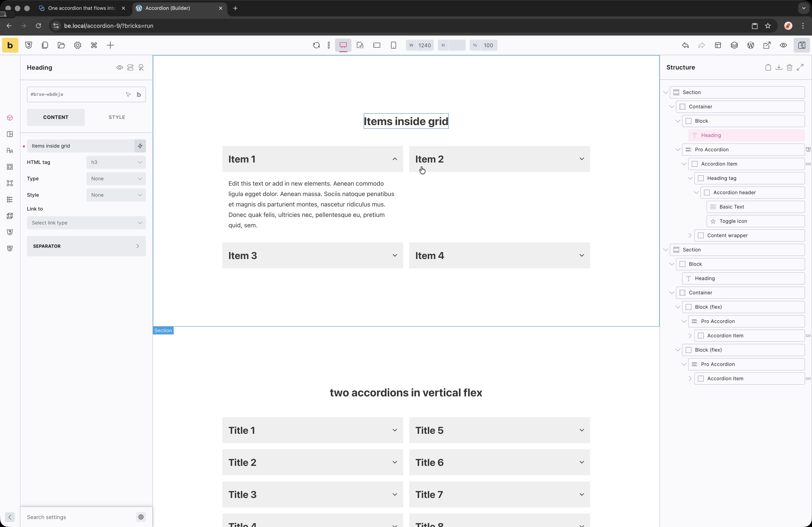
Task: Click the save button in top right
Action: [x=802, y=45]
